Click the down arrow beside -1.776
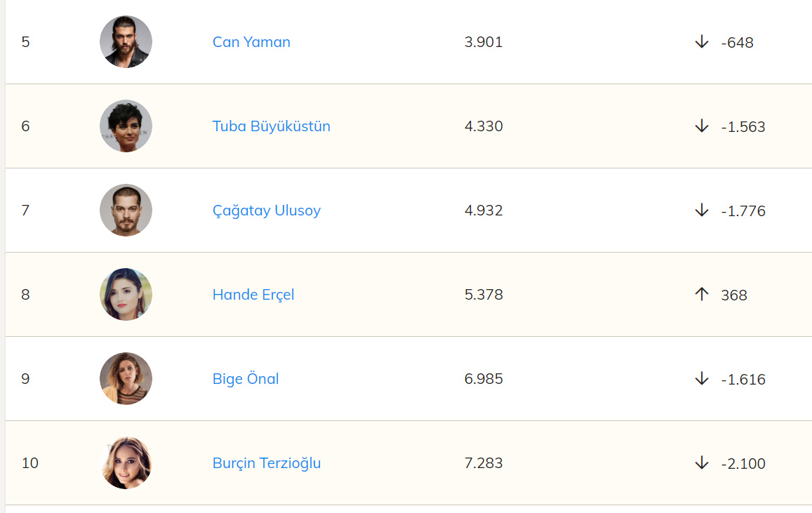 point(701,211)
